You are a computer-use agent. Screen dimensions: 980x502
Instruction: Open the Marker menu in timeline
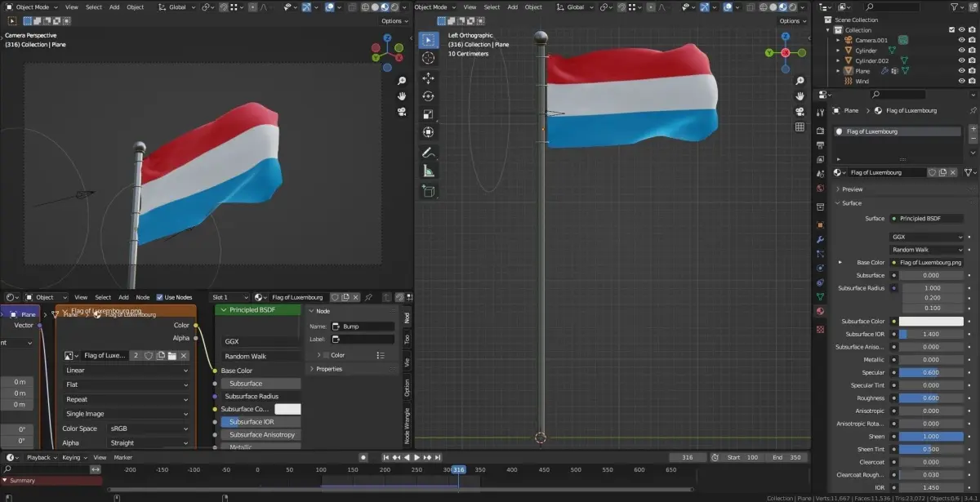pyautogui.click(x=123, y=458)
